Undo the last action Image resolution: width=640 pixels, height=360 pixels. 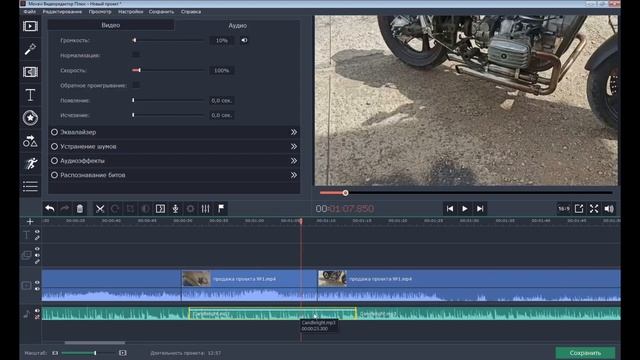50,209
